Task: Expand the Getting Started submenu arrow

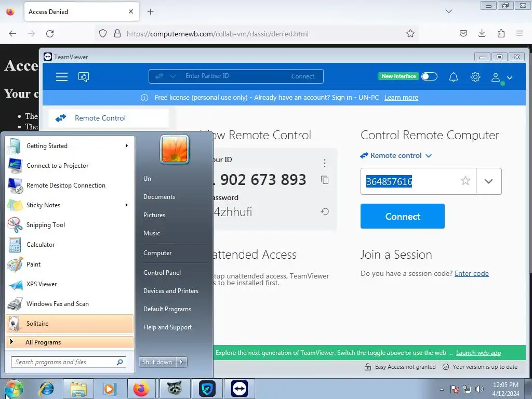Action: [127, 146]
